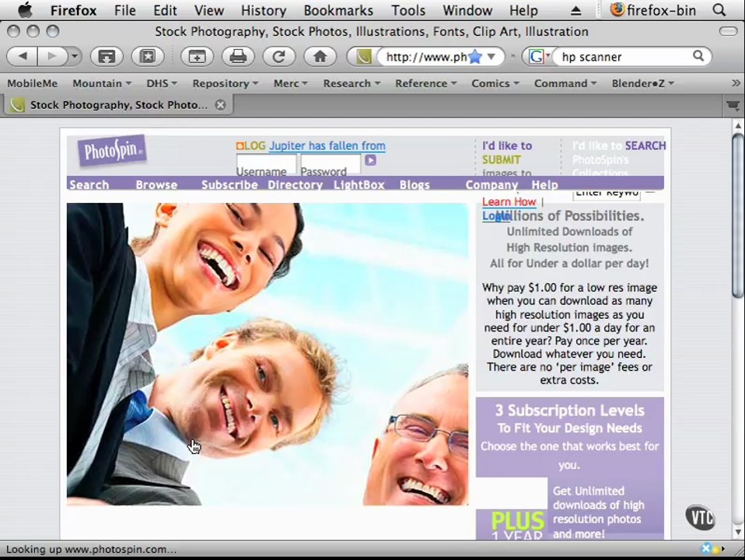Click into the URL address field
The width and height of the screenshot is (745, 560).
[x=426, y=57]
